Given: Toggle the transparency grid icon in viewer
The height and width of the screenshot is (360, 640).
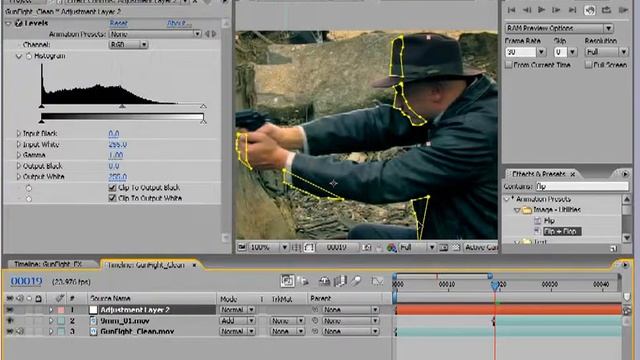Looking at the screenshot, I should pos(456,247).
